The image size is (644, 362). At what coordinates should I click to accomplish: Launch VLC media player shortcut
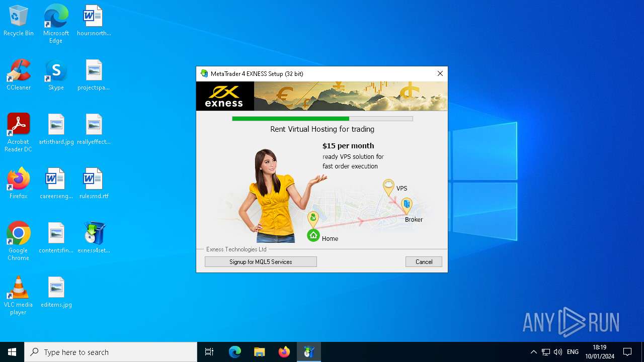point(19,295)
